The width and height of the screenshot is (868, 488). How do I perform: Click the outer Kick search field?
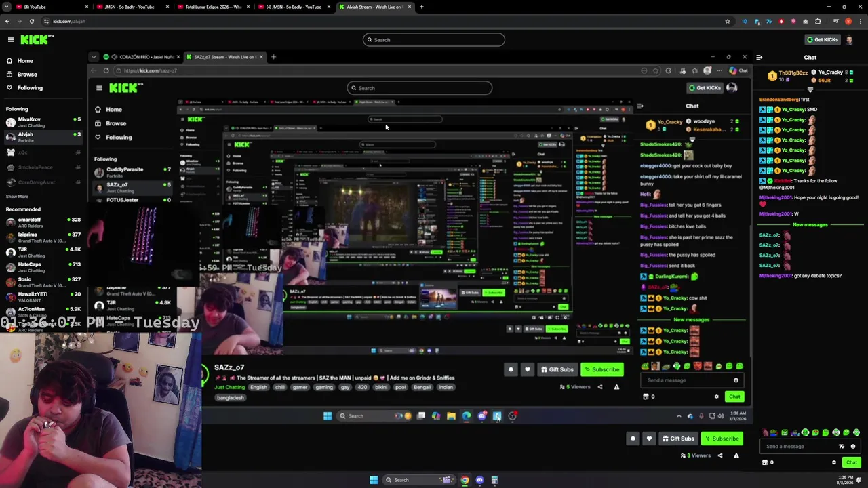(434, 40)
